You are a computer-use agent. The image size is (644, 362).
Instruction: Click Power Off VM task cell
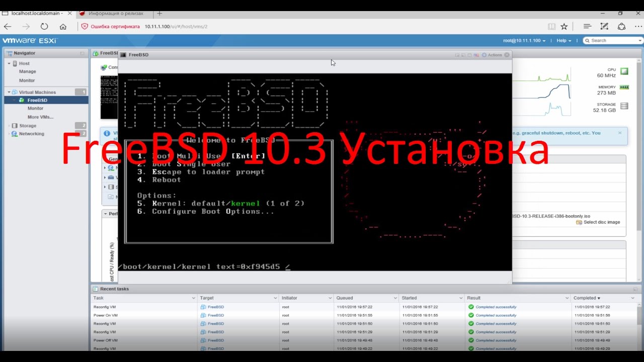pos(105,340)
